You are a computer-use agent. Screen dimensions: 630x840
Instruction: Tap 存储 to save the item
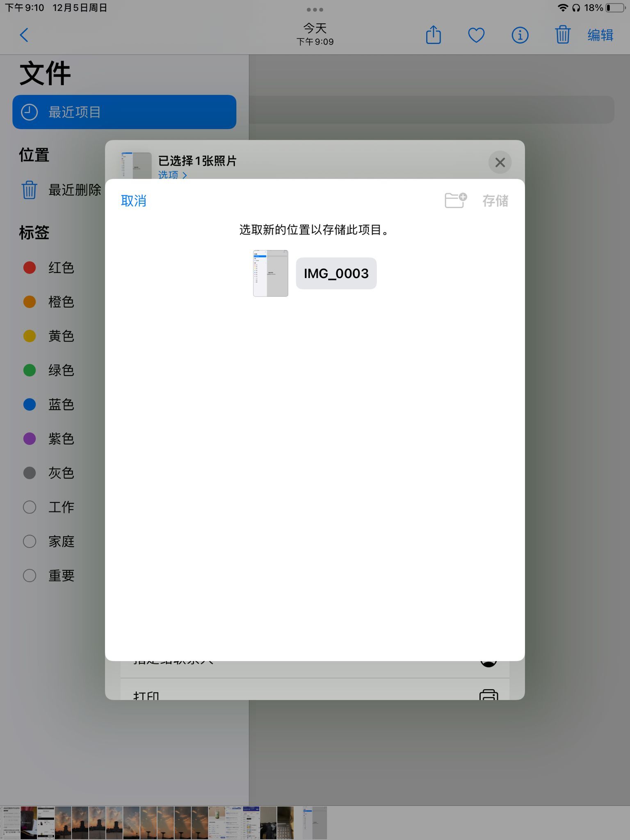tap(495, 201)
